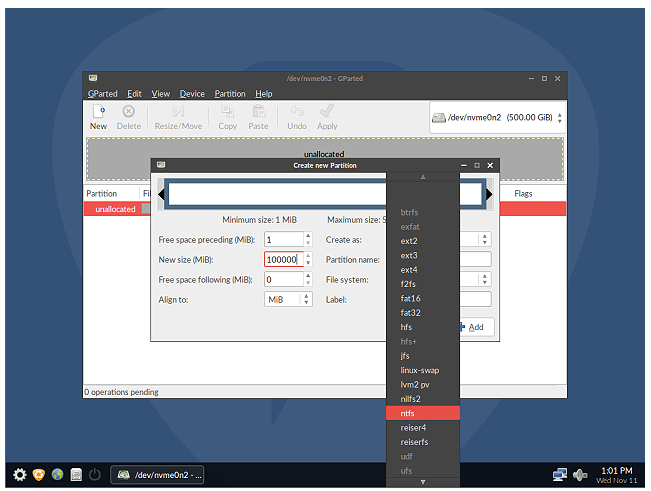Click the New size spinner arrows
651x491 pixels.
point(308,259)
